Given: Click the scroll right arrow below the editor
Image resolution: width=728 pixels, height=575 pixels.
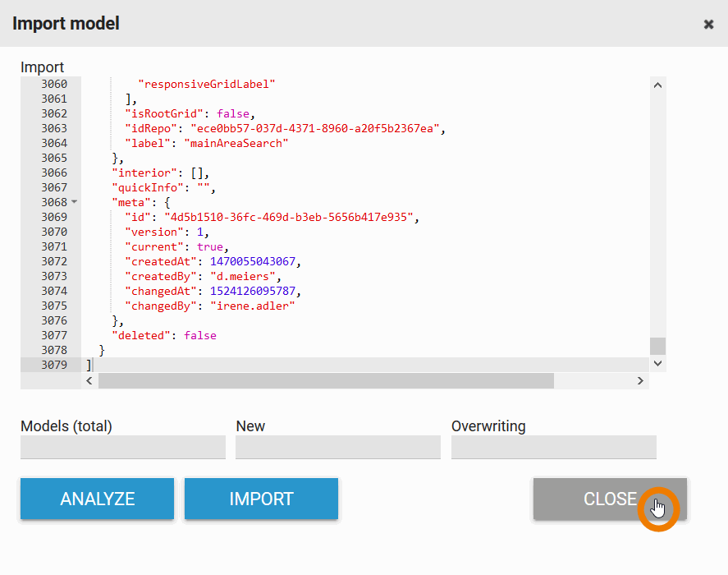Looking at the screenshot, I should coord(640,381).
